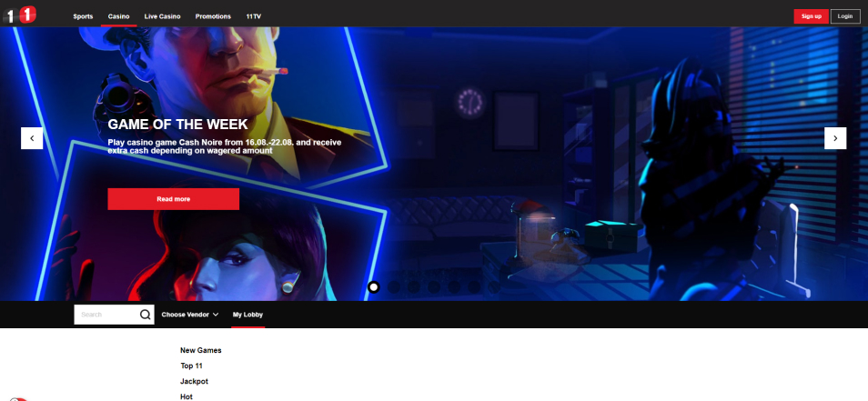Select the fourth carousel indicator dot
868x401 pixels.
434,287
